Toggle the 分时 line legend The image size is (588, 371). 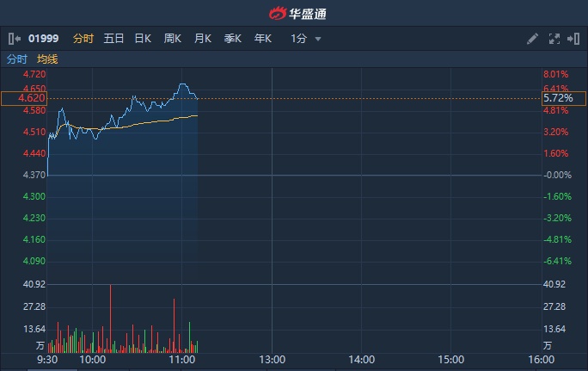point(17,59)
